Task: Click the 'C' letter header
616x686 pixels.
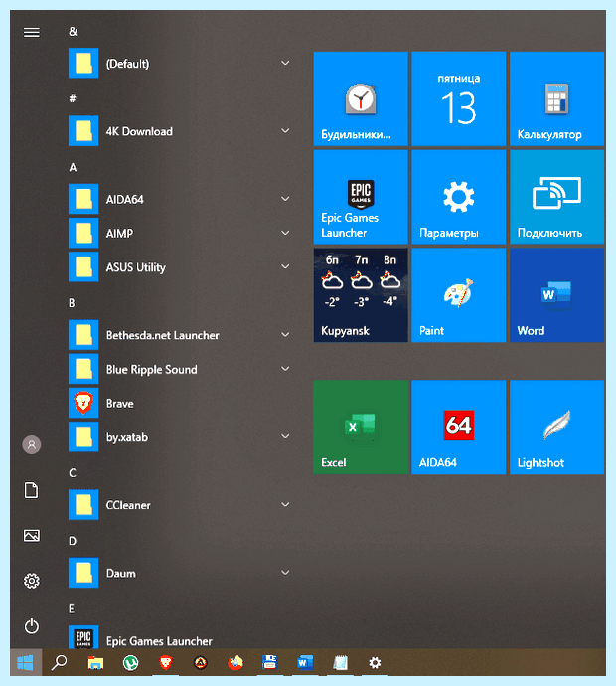Action: [x=73, y=473]
